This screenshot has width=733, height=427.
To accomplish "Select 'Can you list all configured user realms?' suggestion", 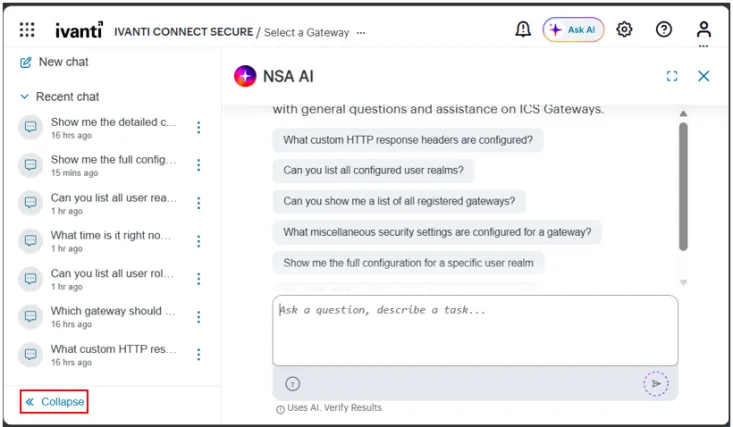I will point(373,170).
